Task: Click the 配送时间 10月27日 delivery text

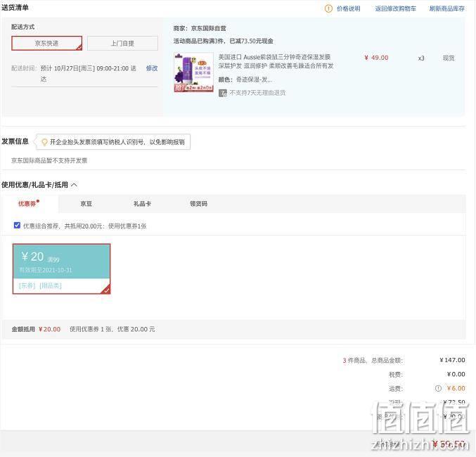Action: pyautogui.click(x=89, y=74)
